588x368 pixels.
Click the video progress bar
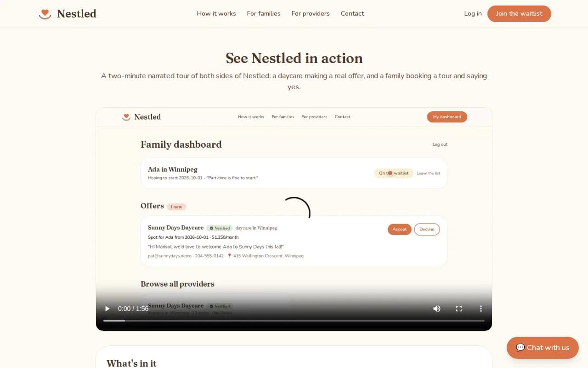[x=294, y=320]
